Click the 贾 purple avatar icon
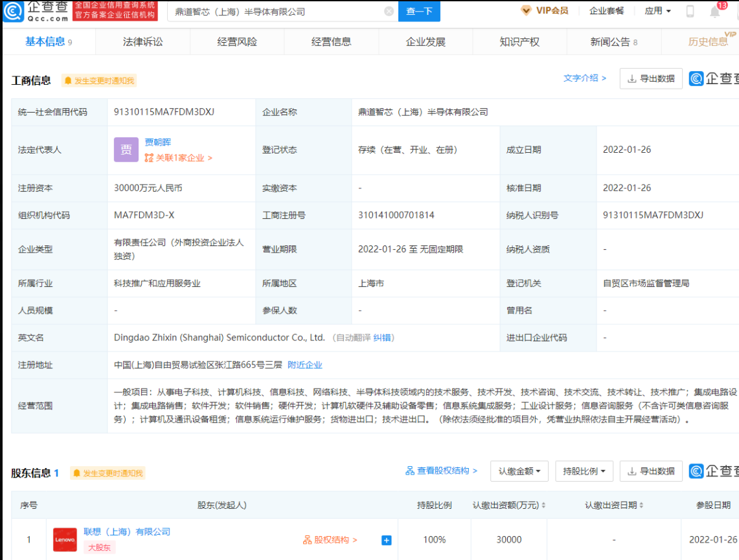739x560 pixels. point(126,150)
